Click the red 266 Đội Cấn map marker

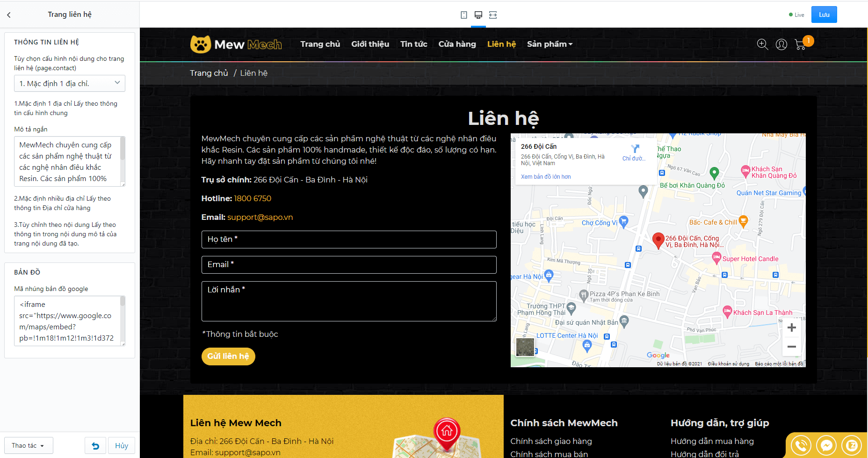pyautogui.click(x=658, y=240)
